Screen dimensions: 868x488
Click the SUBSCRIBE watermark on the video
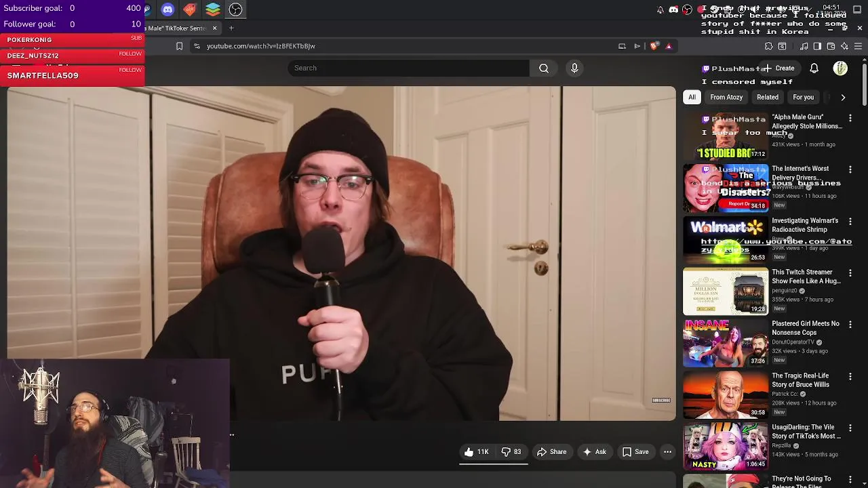pos(661,401)
